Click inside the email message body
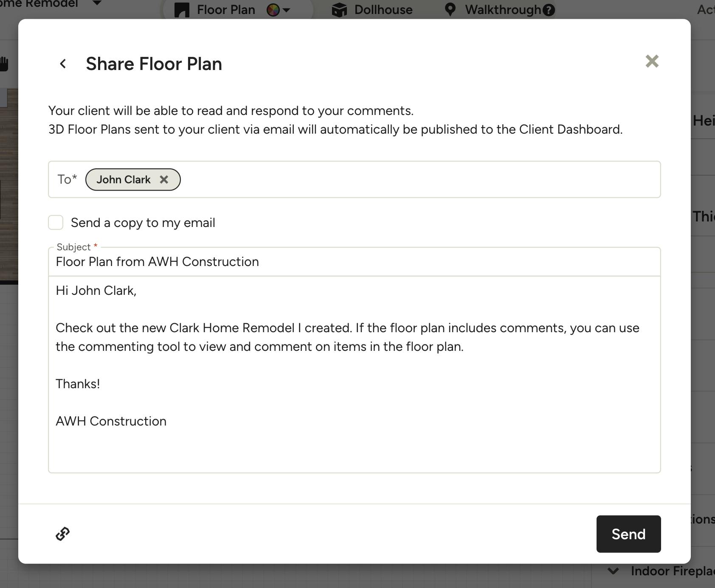Image resolution: width=715 pixels, height=588 pixels. pyautogui.click(x=354, y=374)
